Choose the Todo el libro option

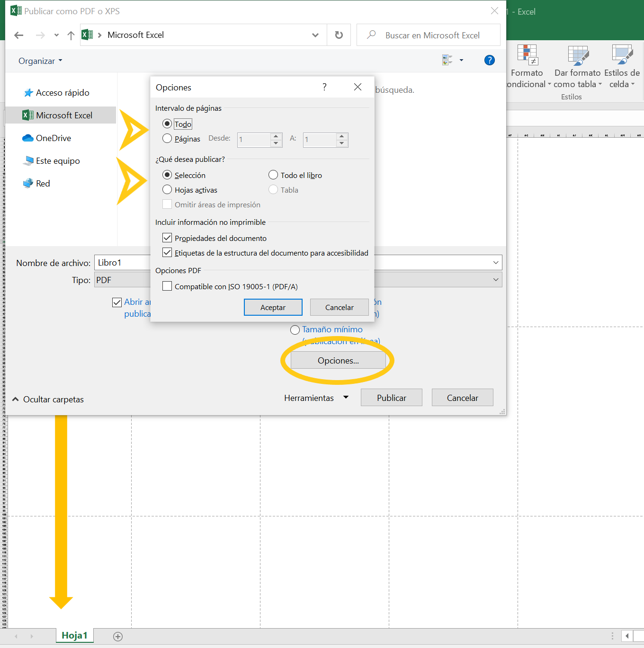(273, 175)
